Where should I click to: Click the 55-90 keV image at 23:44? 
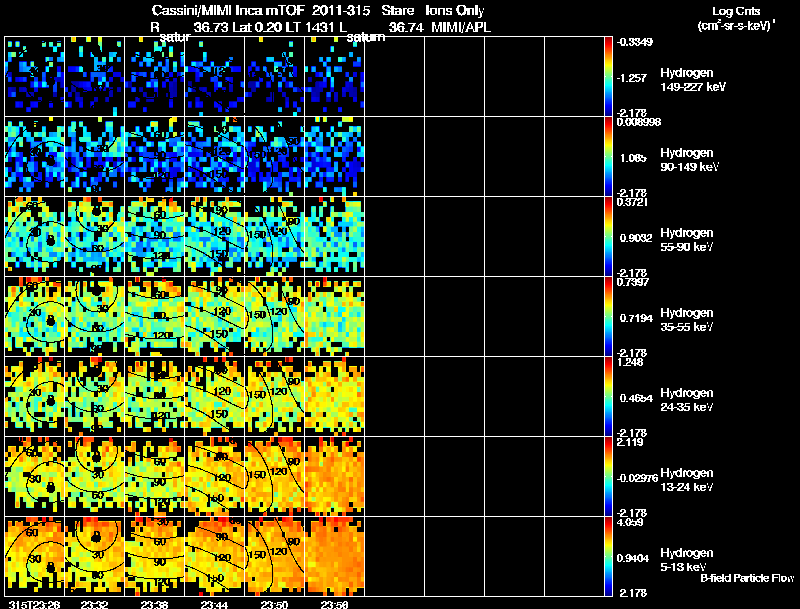[x=214, y=237]
